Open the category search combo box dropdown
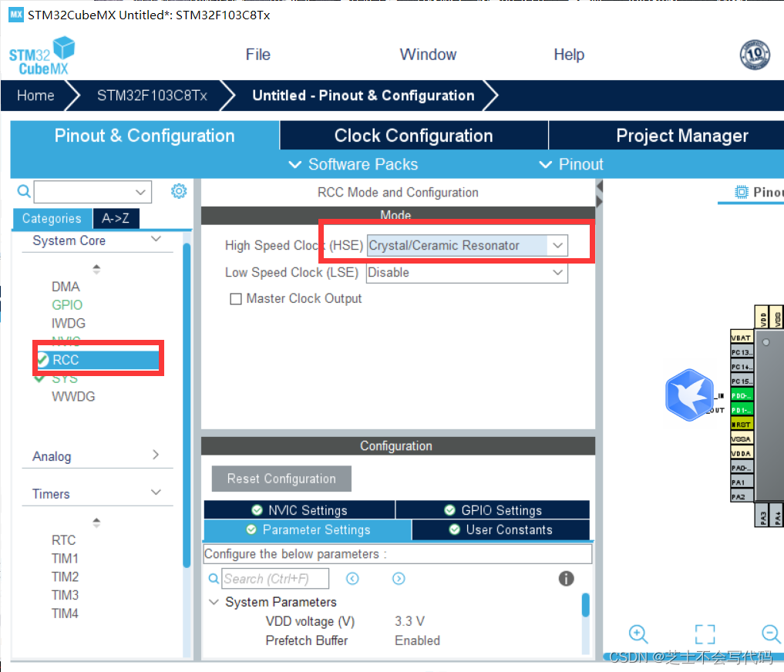This screenshot has width=784, height=672. tap(140, 192)
